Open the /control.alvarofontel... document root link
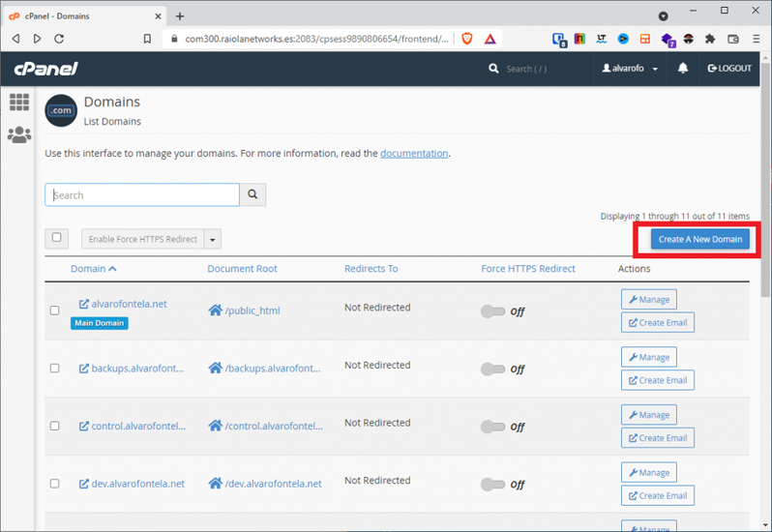The image size is (772, 532). pyautogui.click(x=274, y=426)
